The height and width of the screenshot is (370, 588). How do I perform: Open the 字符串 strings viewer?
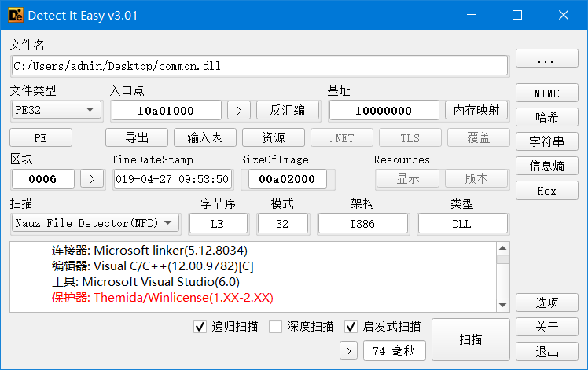(x=547, y=141)
